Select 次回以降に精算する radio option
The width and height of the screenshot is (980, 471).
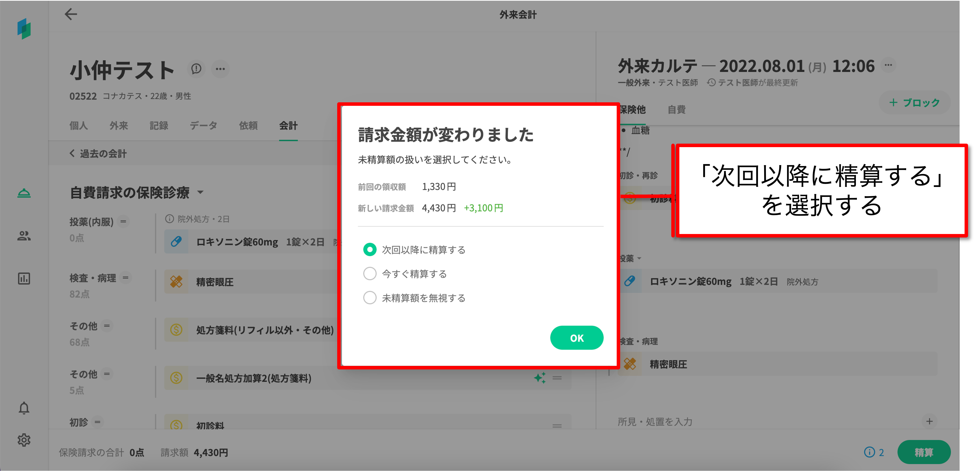coord(370,250)
